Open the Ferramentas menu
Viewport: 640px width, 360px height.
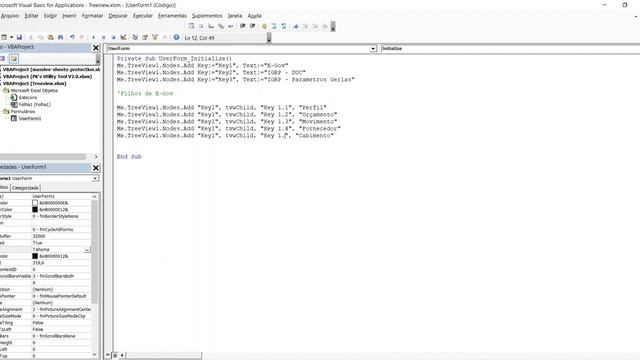tap(172, 16)
